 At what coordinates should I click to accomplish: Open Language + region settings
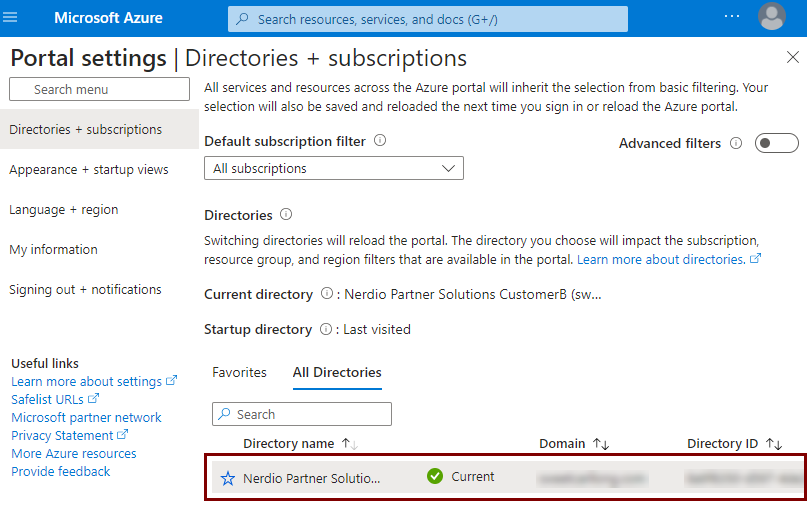(64, 210)
